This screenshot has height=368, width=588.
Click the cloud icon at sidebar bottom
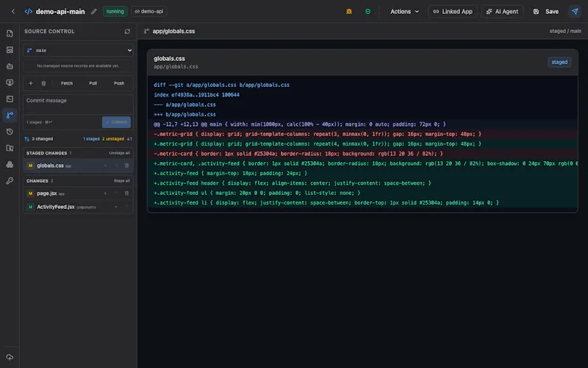click(x=10, y=357)
